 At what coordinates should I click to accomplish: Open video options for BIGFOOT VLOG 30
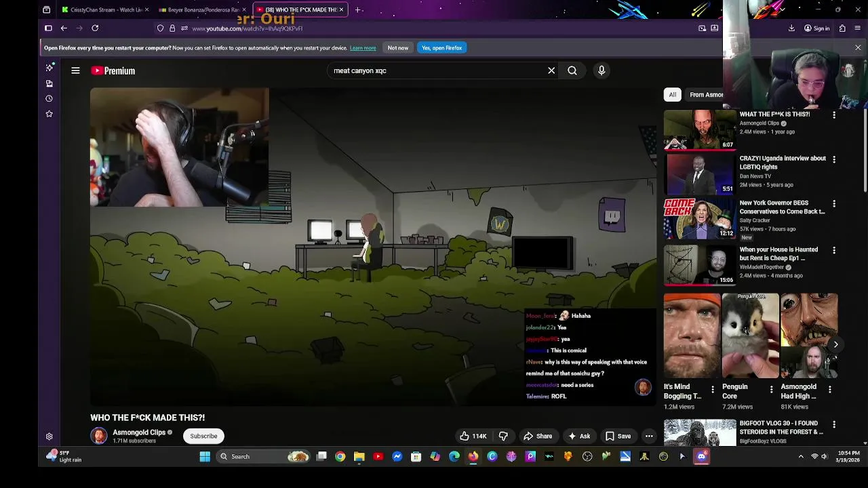click(x=834, y=424)
